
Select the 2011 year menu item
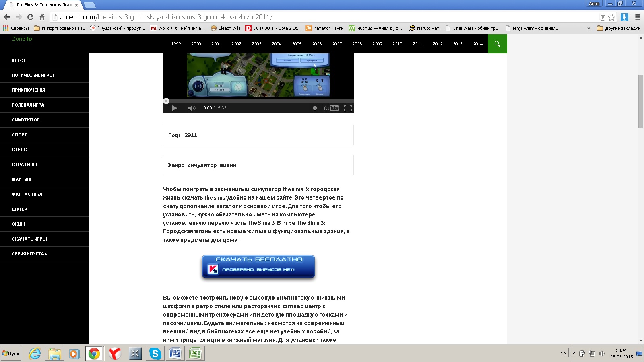pos(417,44)
